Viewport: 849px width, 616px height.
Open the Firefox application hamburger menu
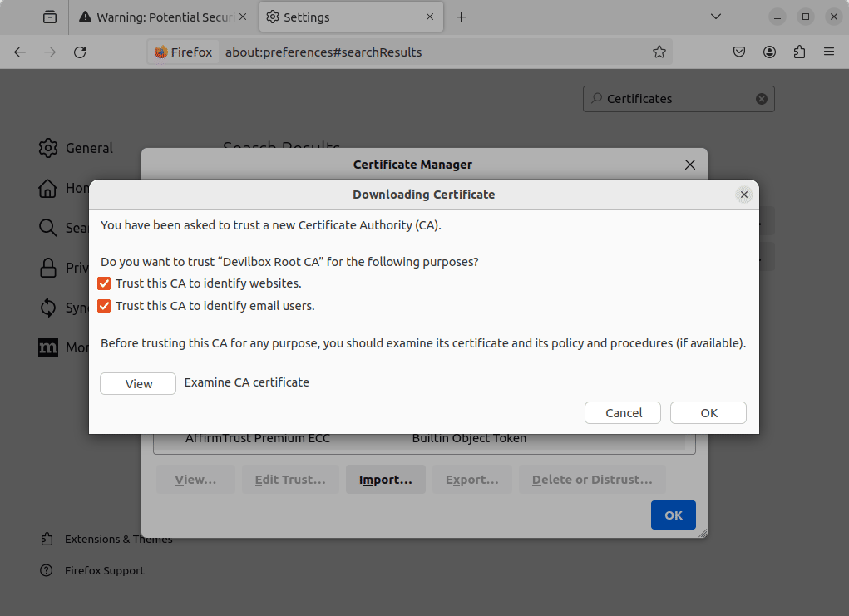click(x=828, y=52)
